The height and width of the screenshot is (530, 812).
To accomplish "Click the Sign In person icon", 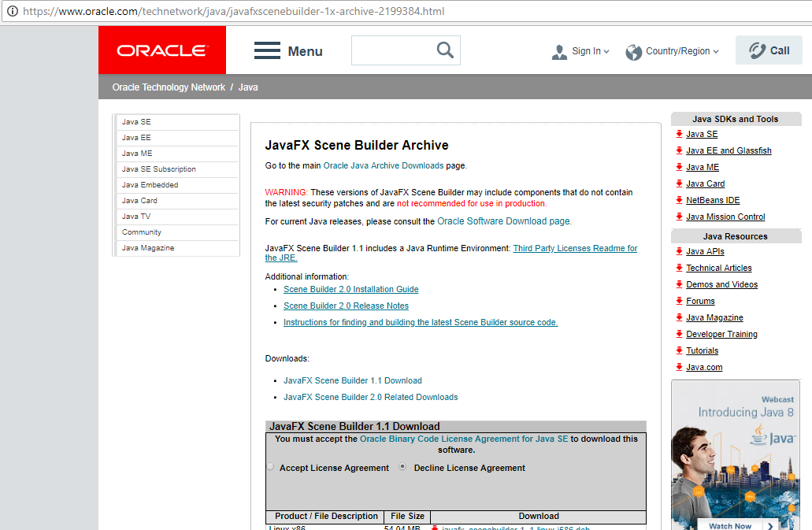I will (x=559, y=50).
